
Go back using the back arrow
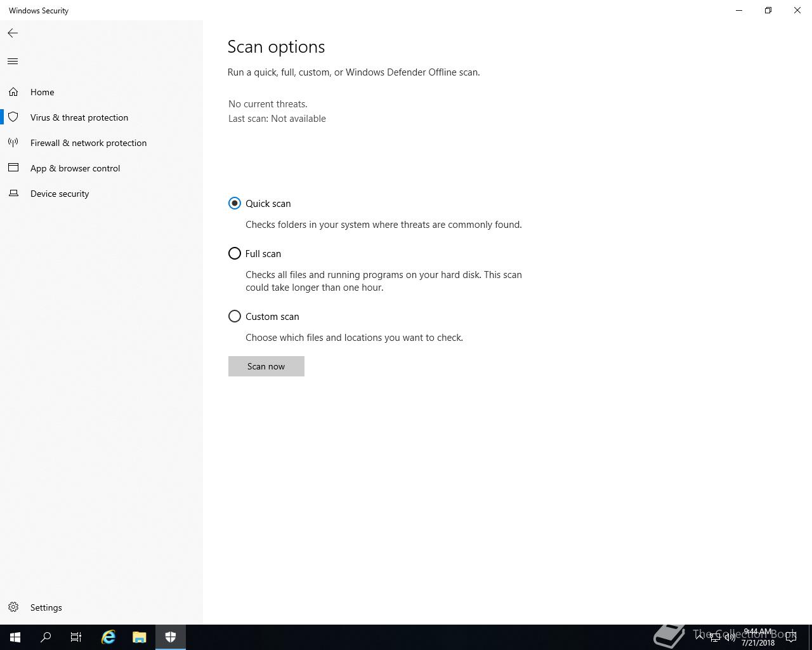pyautogui.click(x=13, y=33)
